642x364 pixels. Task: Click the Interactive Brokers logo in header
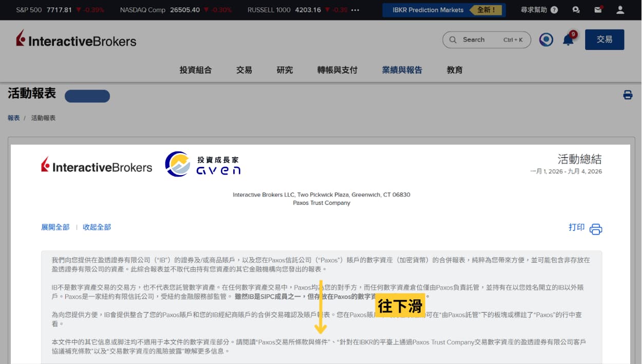76,39
